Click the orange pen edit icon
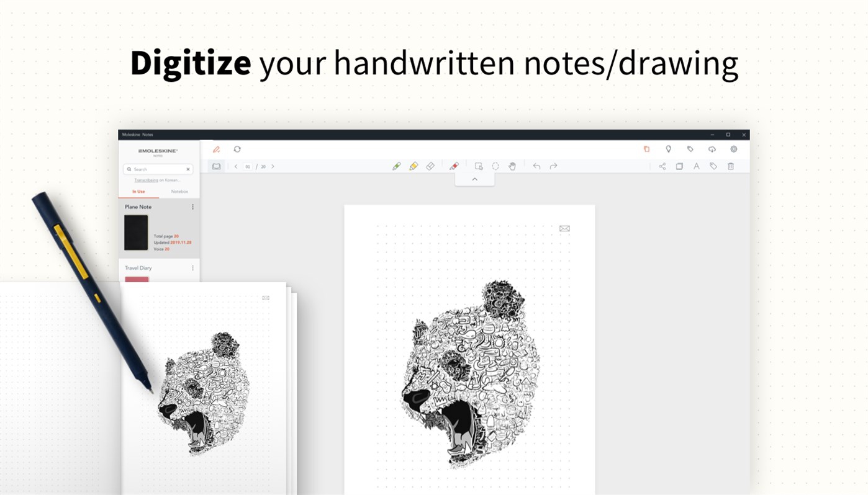Image resolution: width=868 pixels, height=495 pixels. tap(217, 149)
